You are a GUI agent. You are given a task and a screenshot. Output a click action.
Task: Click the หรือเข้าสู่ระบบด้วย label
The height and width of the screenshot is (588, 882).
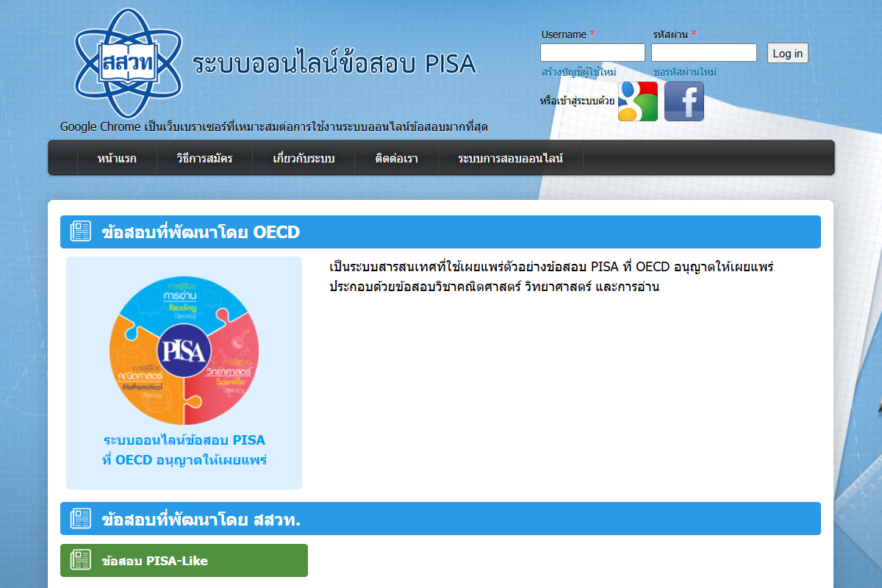pos(577,101)
